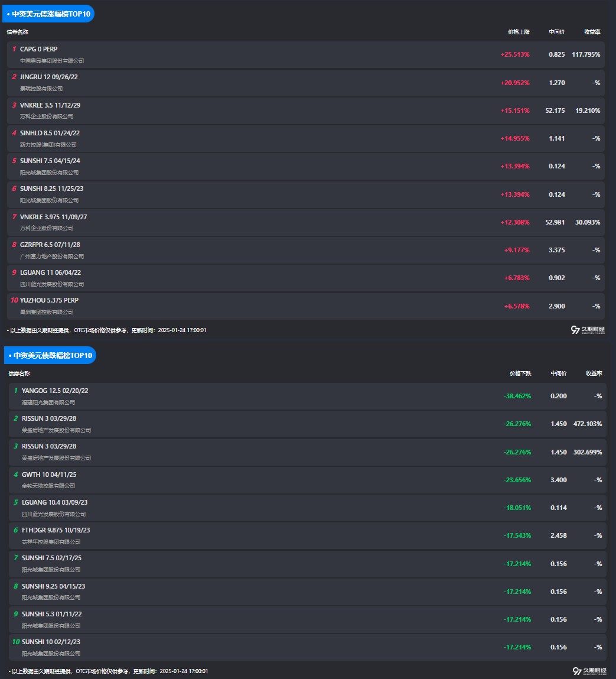
Task: Open VNKRLE 3.975 11/09/27 bond name
Action: pyautogui.click(x=53, y=217)
